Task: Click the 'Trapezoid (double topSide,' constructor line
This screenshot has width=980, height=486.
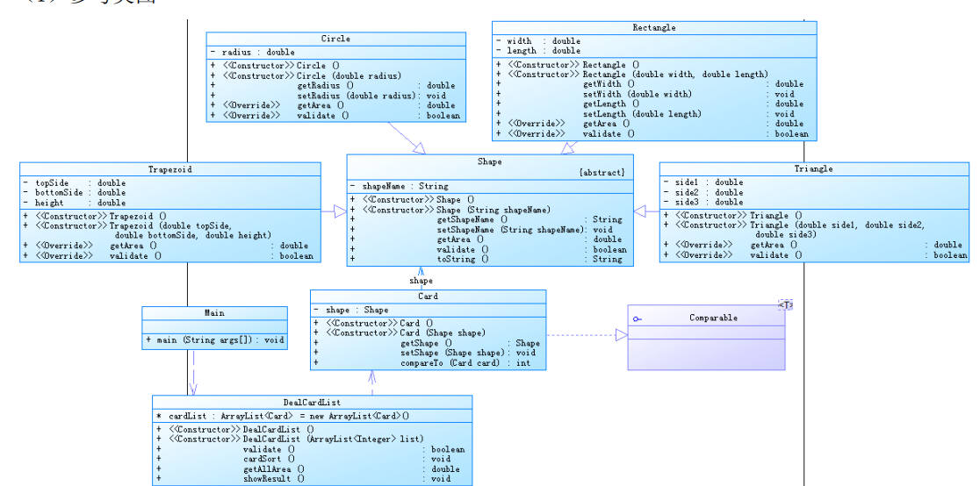Action: coord(170,225)
